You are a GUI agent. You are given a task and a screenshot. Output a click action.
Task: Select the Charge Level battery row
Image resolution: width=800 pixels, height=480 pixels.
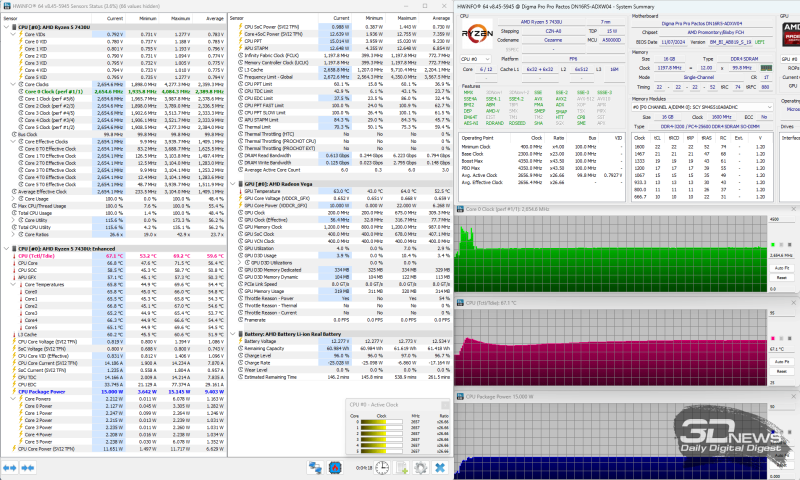[x=340, y=356]
